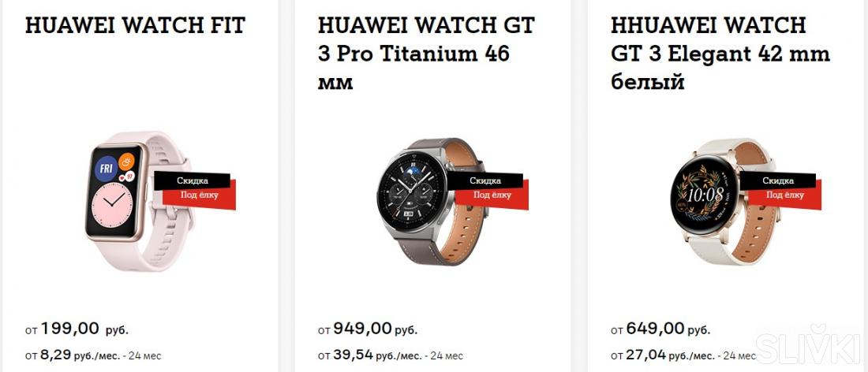Click the red Под ёлку label on GT 3 Pro
This screenshot has height=372, width=868.
[x=492, y=195]
